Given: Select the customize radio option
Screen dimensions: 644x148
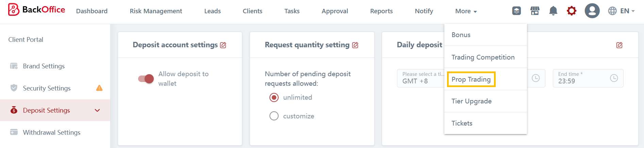Looking at the screenshot, I should click(x=274, y=116).
